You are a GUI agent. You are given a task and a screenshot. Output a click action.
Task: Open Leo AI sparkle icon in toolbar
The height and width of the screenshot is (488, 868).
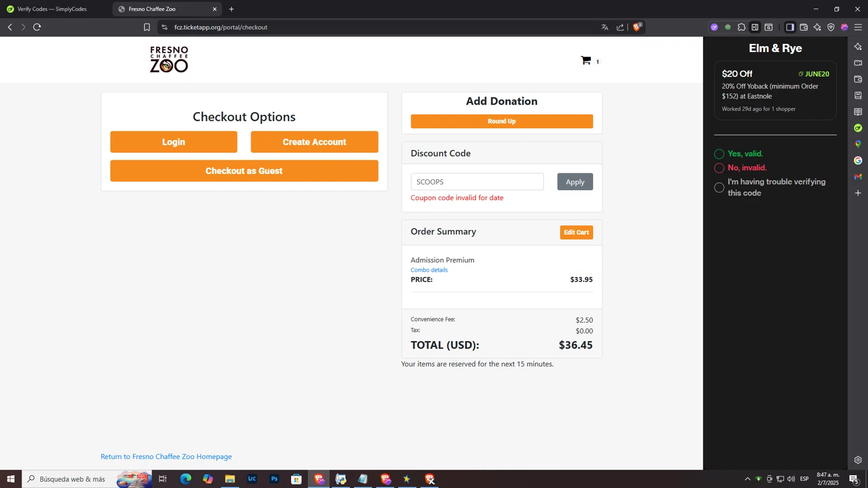817,27
